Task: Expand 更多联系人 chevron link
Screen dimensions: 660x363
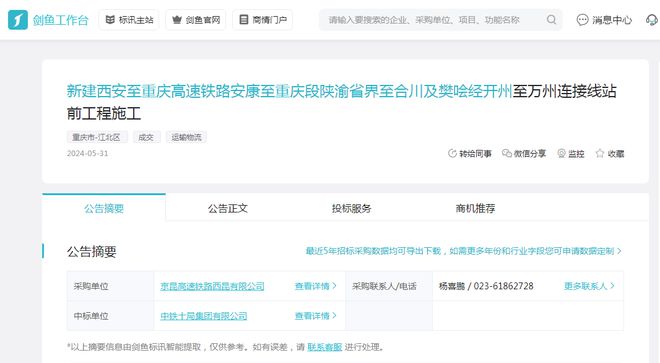Action: (x=589, y=286)
